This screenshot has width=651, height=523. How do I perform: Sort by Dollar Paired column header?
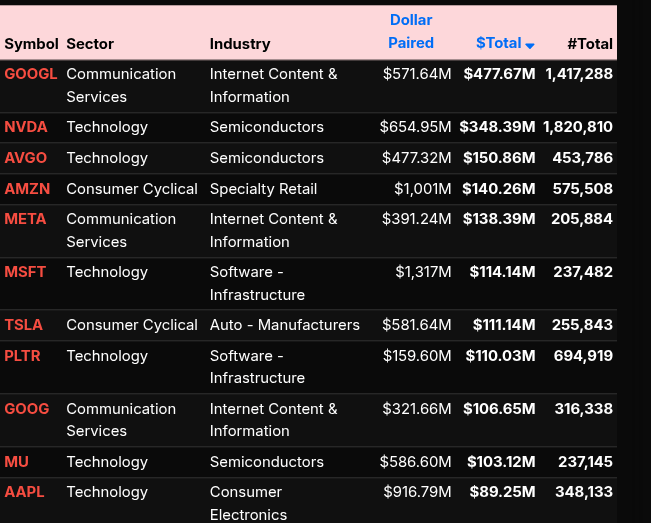(411, 32)
